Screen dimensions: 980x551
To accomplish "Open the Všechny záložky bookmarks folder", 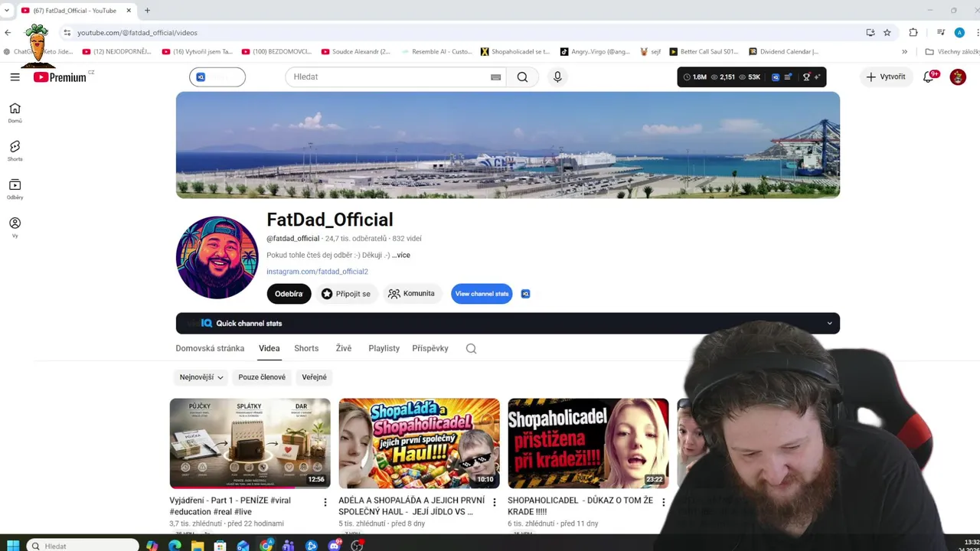I will [x=952, y=52].
